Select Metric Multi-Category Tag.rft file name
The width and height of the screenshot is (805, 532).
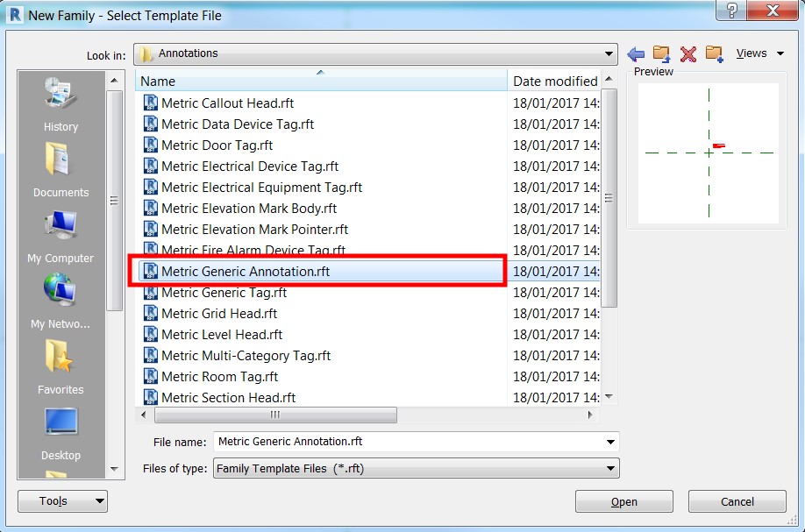coord(246,356)
